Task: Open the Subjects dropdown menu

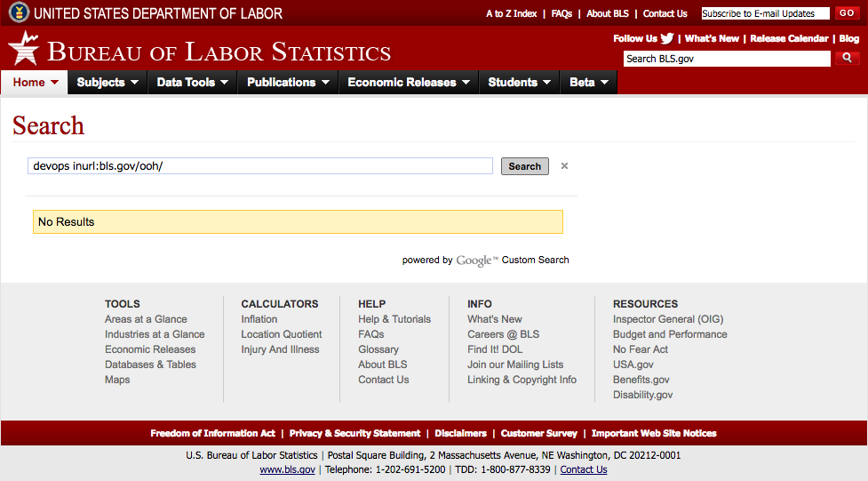Action: click(x=108, y=82)
